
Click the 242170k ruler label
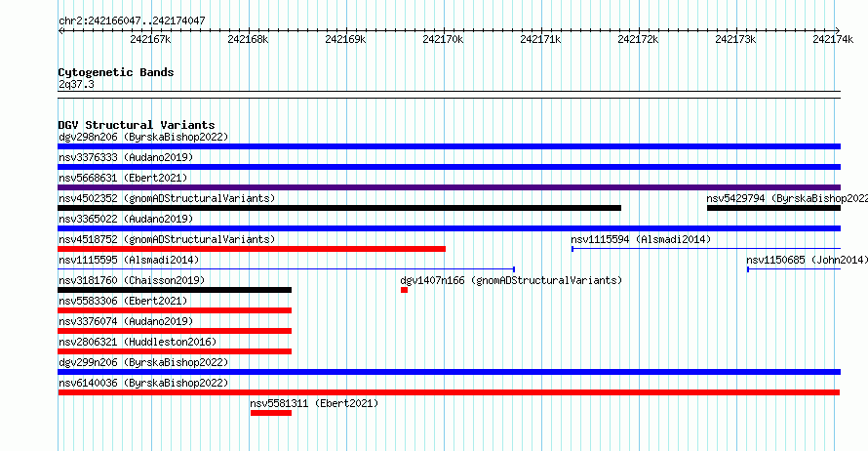pyautogui.click(x=443, y=39)
